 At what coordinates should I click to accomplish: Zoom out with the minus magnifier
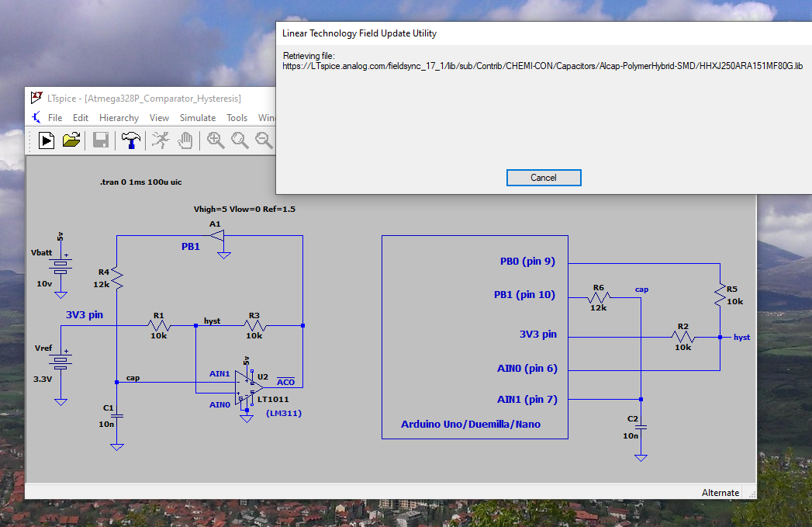(x=264, y=140)
